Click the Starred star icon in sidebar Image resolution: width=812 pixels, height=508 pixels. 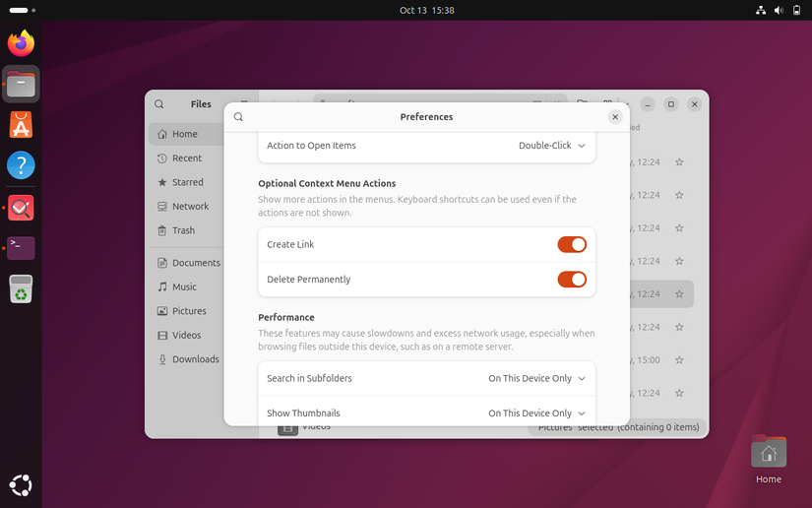point(162,182)
